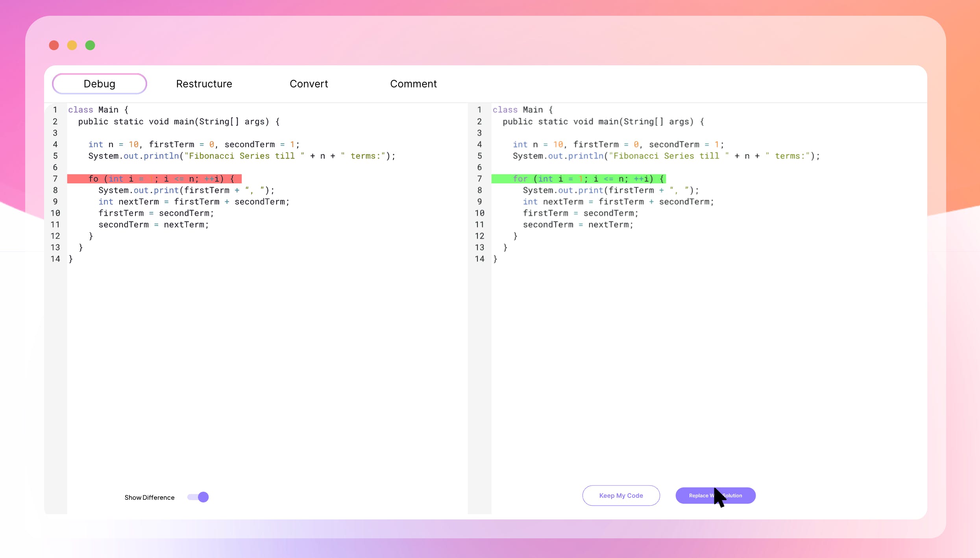Go to the Comment tab

(413, 84)
